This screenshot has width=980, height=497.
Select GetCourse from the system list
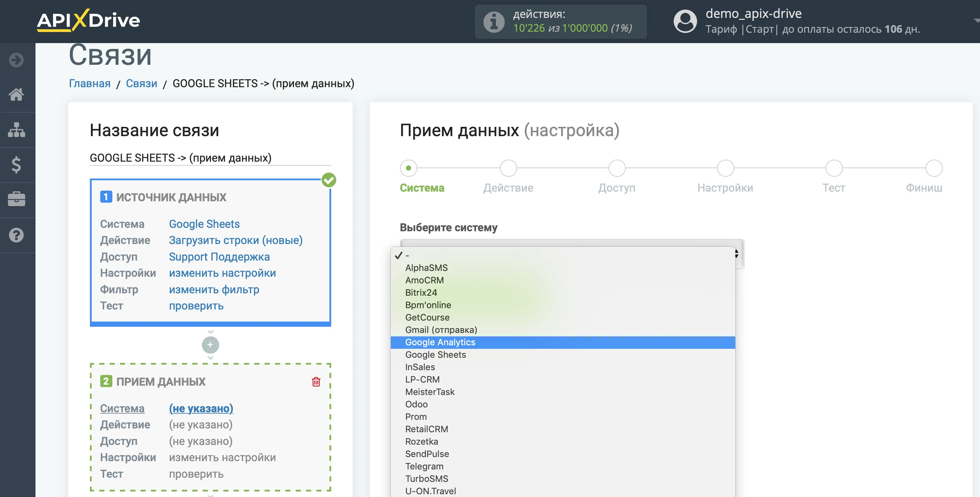click(x=563, y=317)
